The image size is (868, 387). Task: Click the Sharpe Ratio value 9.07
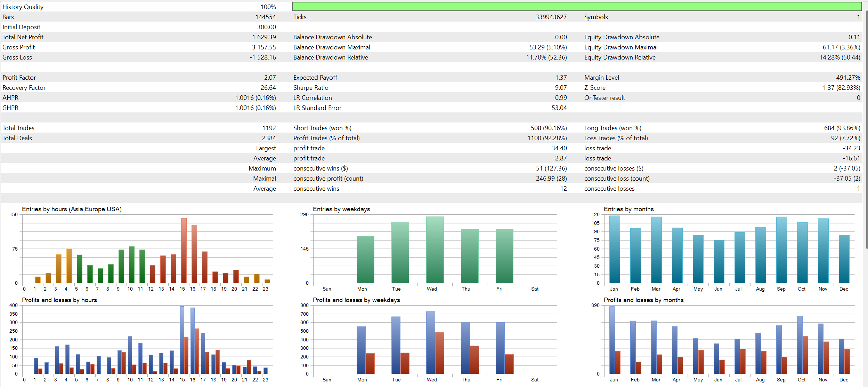click(x=560, y=88)
